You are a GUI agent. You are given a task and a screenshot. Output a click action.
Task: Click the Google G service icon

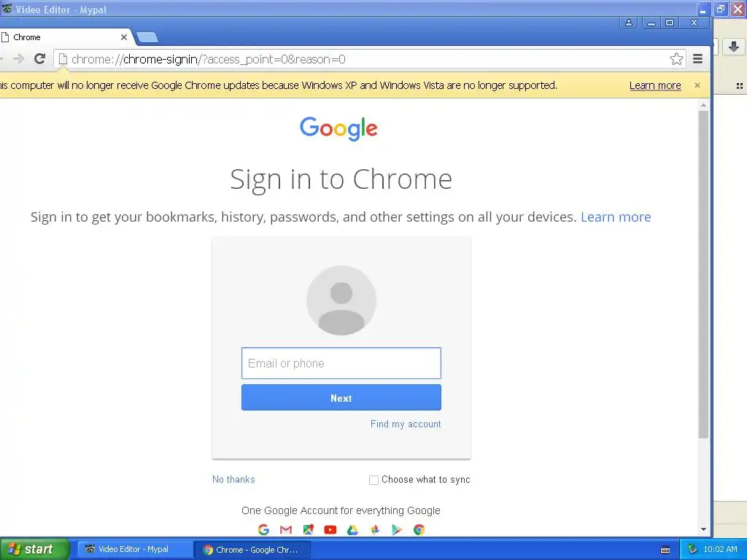(263, 529)
